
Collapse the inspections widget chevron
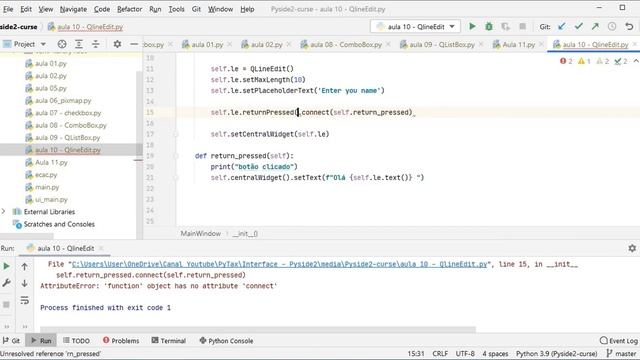pyautogui.click(x=636, y=61)
